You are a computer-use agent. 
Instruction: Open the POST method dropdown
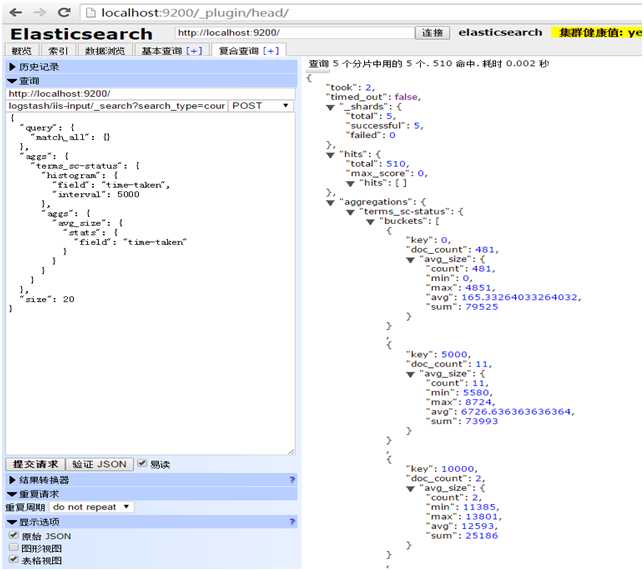coord(260,106)
